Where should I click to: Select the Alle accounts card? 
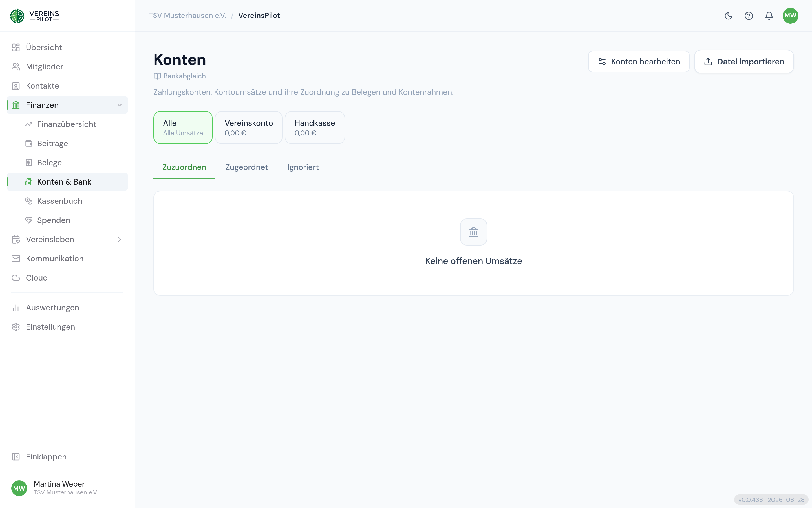click(183, 128)
